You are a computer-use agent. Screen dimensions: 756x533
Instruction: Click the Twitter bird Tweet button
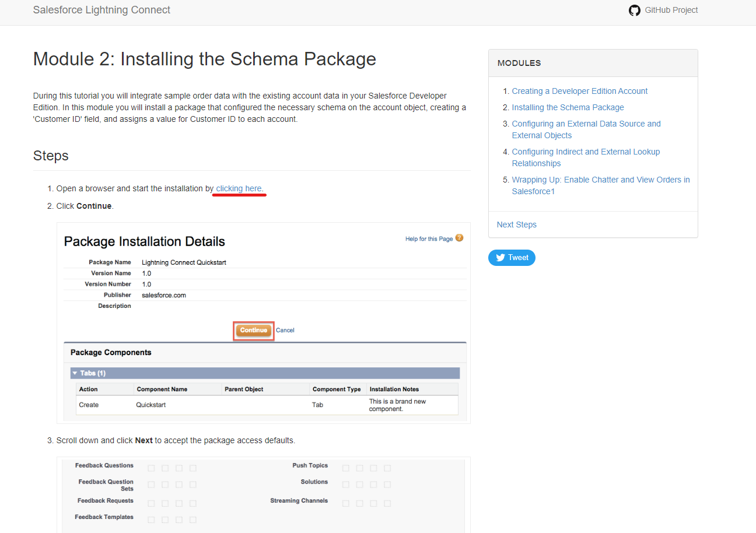[x=512, y=258]
